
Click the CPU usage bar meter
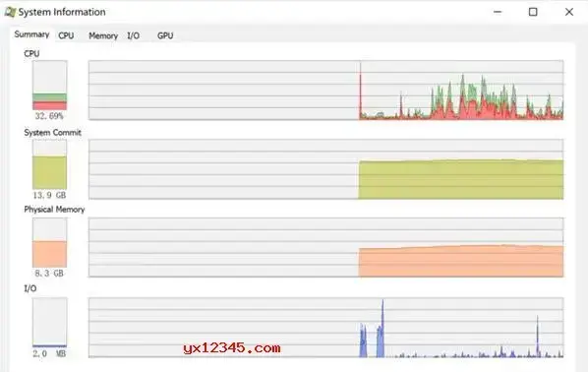(49, 86)
